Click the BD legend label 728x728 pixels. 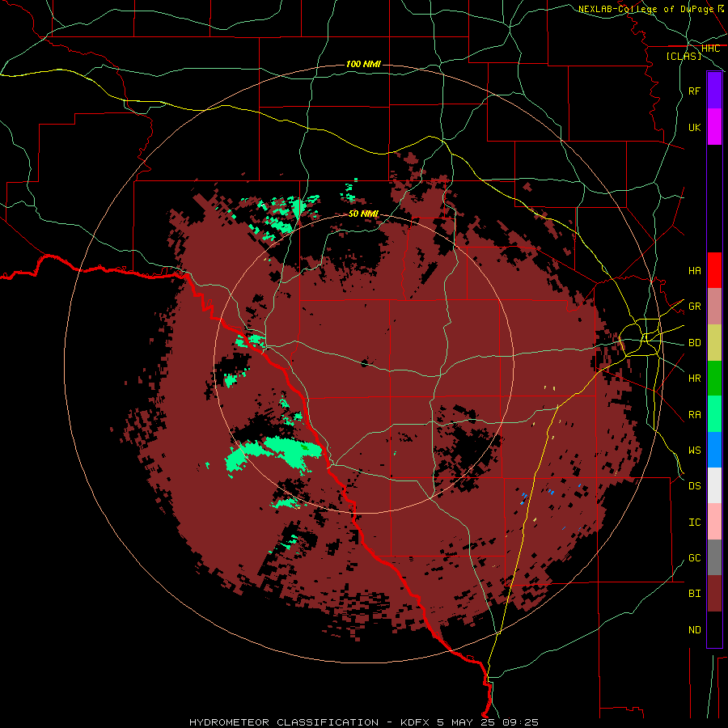coord(695,343)
